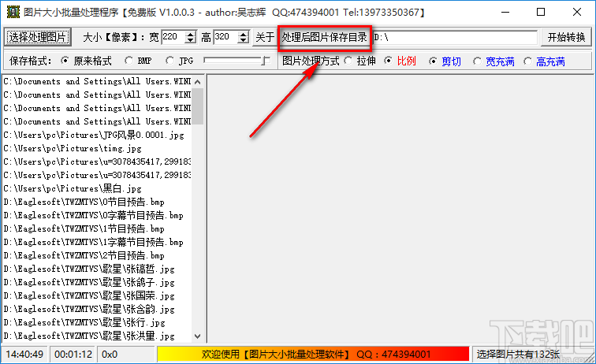Minimize the application window
The height and width of the screenshot is (364, 596).
click(x=505, y=12)
